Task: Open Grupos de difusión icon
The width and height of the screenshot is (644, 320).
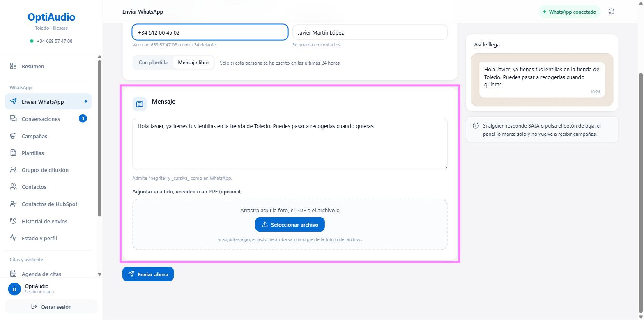Action: point(13,170)
